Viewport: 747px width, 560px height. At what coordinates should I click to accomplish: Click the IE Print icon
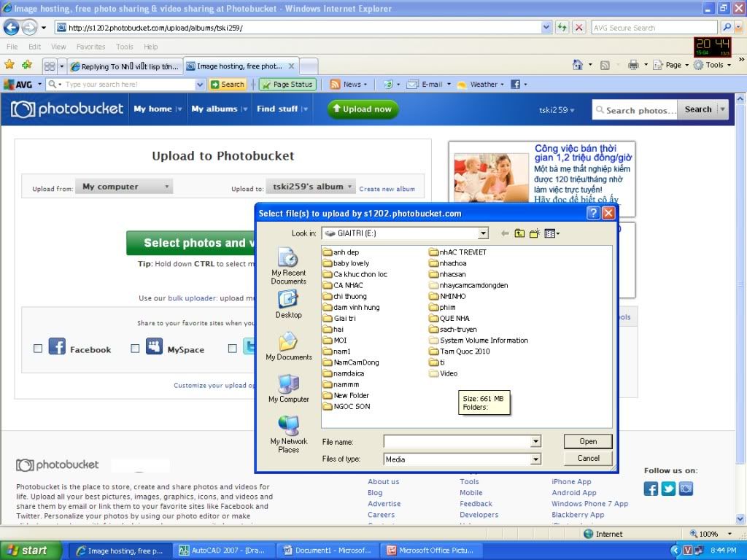[633, 65]
